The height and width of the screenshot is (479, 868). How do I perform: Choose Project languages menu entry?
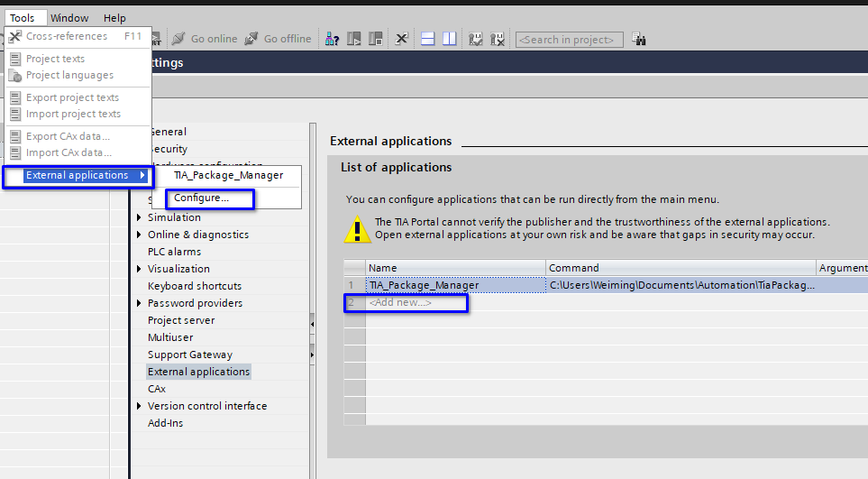coord(78,75)
